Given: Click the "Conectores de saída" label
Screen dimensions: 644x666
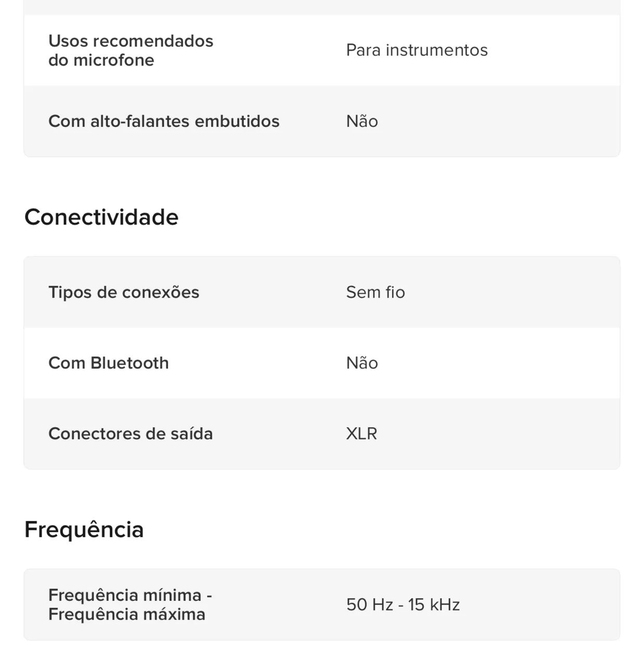Looking at the screenshot, I should (131, 433).
